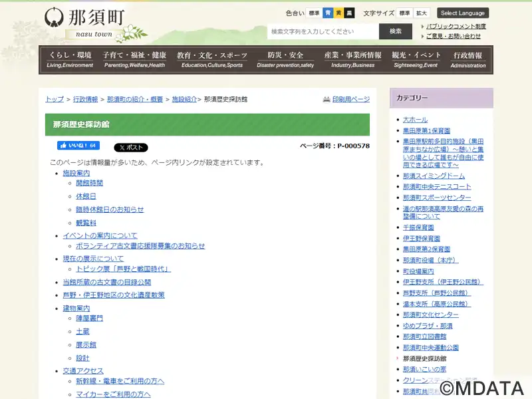
Task: Click the 検索 search button
Action: click(x=396, y=31)
